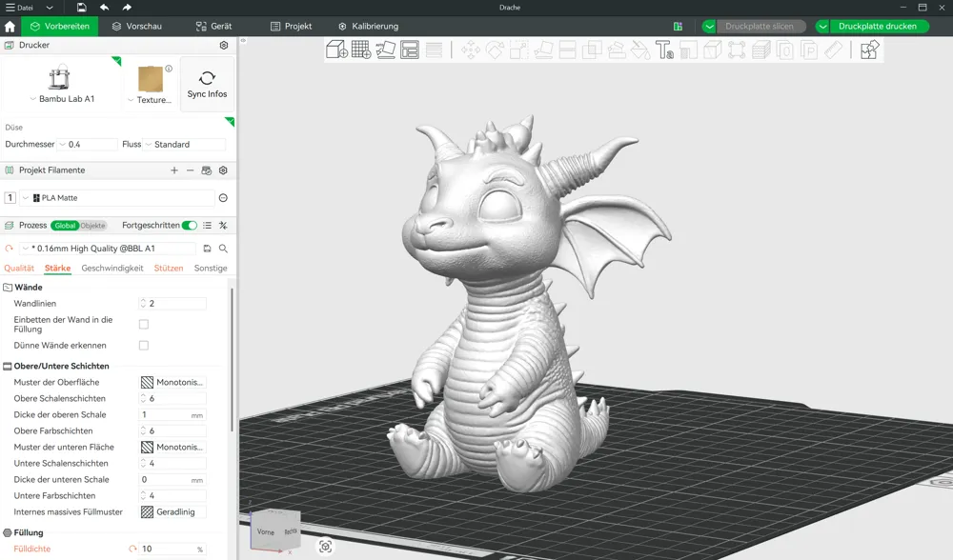Select the Text shape tool
Screen dimensions: 953x560
click(664, 50)
